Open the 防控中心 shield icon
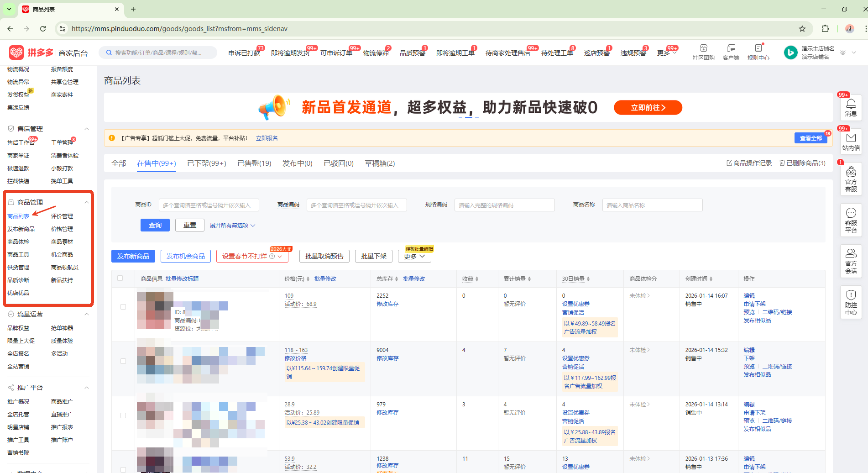 (851, 302)
